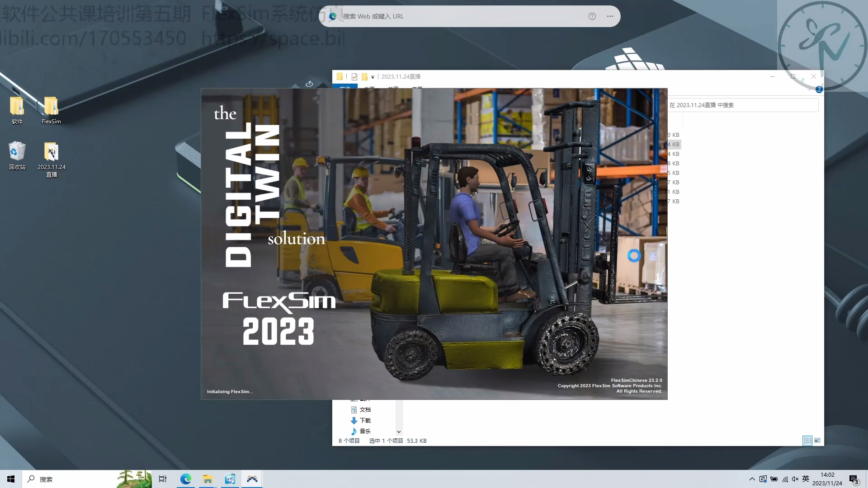Switch to large icons view in Explorer
This screenshot has width=868, height=488.
[x=817, y=441]
